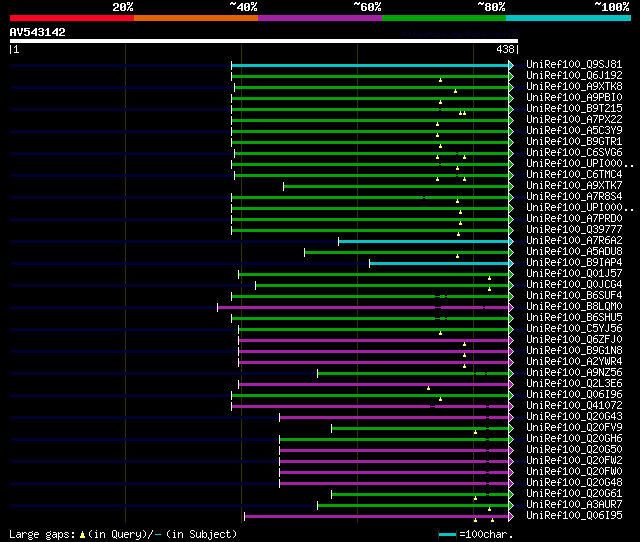640x542 pixels.
Task: Select the UniRef100_Q9SJ81 hit label
Action: [x=574, y=64]
